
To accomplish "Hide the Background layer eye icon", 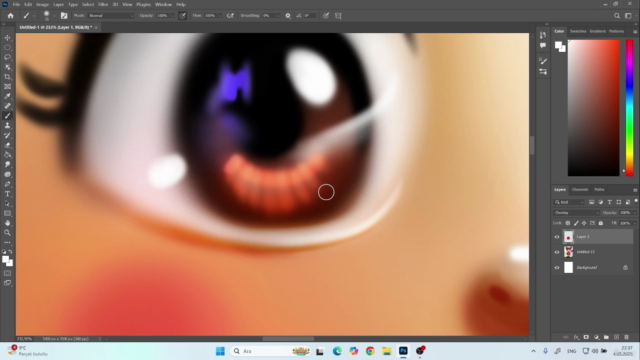I will click(x=557, y=268).
